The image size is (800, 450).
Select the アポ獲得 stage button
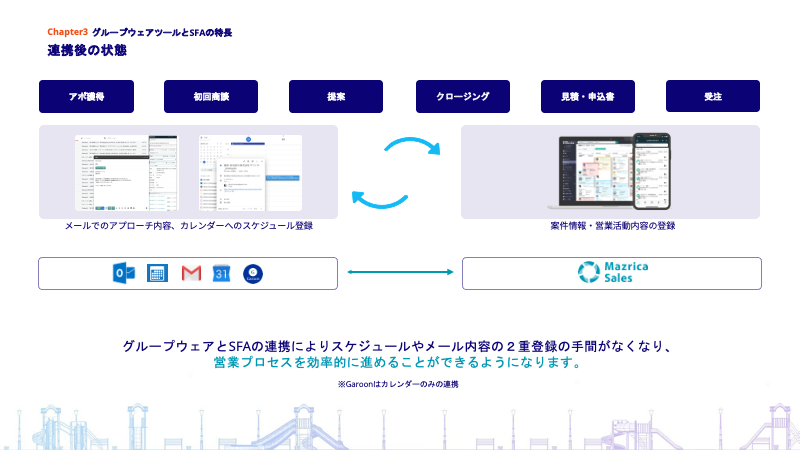86,96
